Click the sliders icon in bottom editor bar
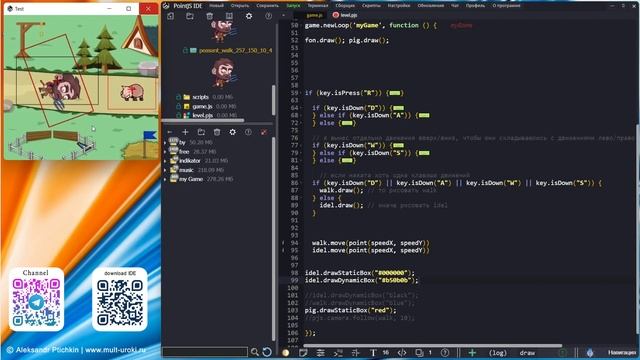Viewport: 640px width, 360px height. pyautogui.click(x=320, y=353)
